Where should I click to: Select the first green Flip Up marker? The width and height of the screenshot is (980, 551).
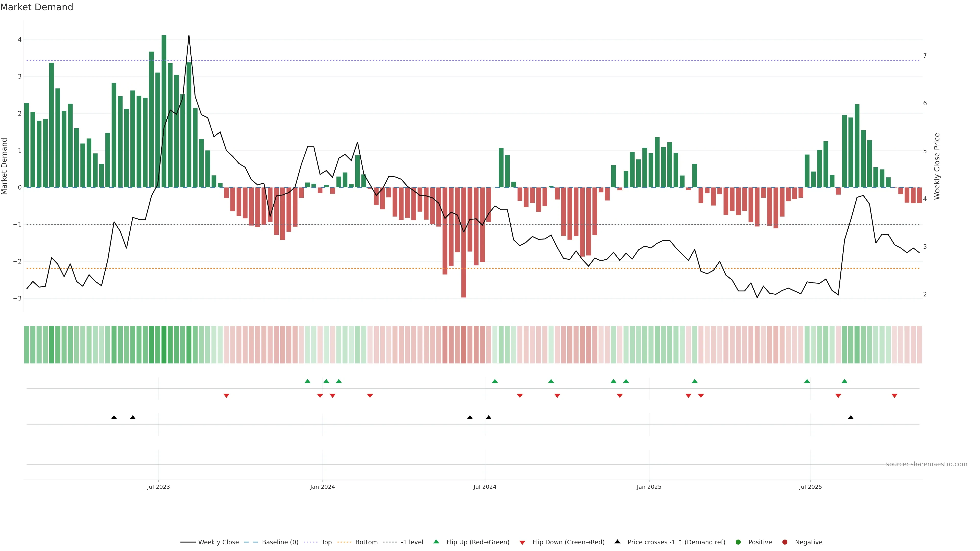pos(307,381)
